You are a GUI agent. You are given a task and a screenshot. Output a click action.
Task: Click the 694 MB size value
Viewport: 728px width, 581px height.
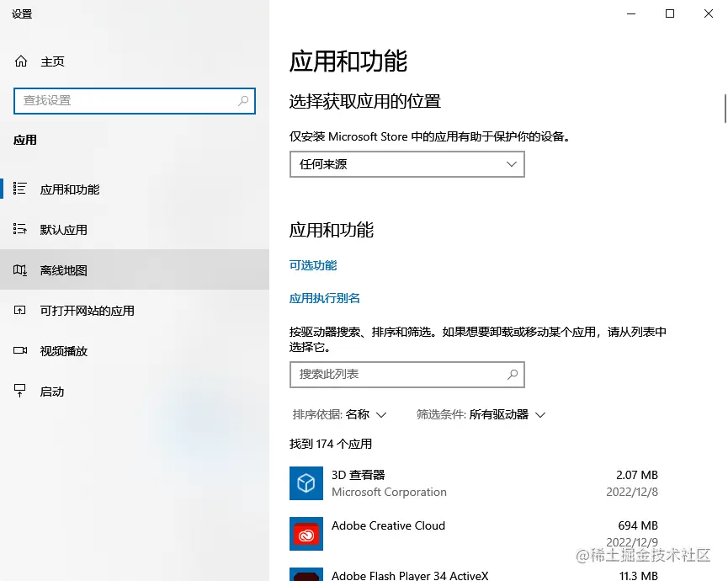pyautogui.click(x=638, y=525)
